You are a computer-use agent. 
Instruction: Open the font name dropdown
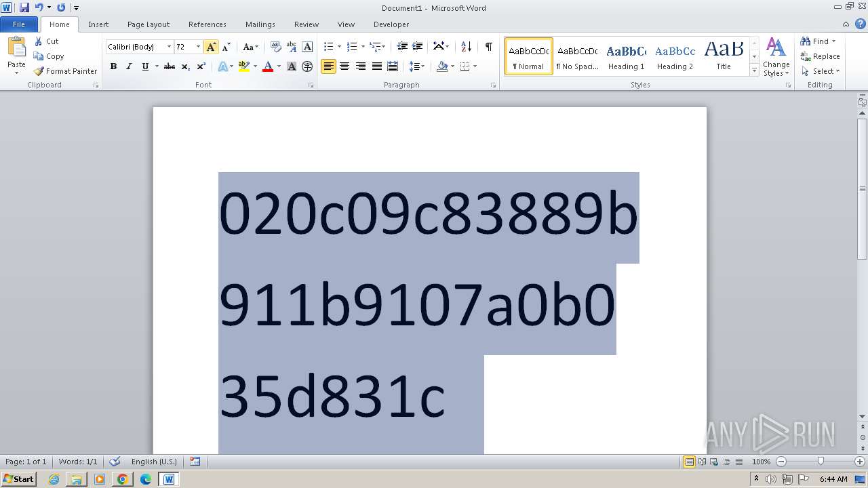[x=169, y=47]
